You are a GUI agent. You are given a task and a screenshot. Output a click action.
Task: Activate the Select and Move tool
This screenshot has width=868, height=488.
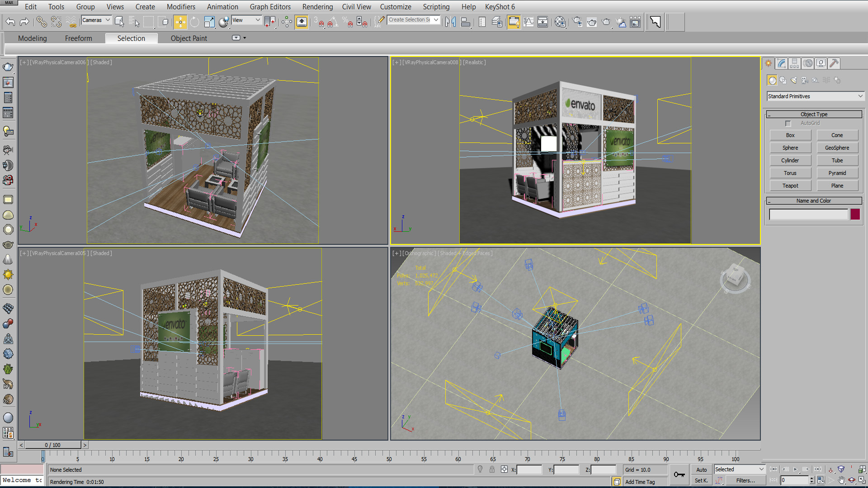(180, 22)
